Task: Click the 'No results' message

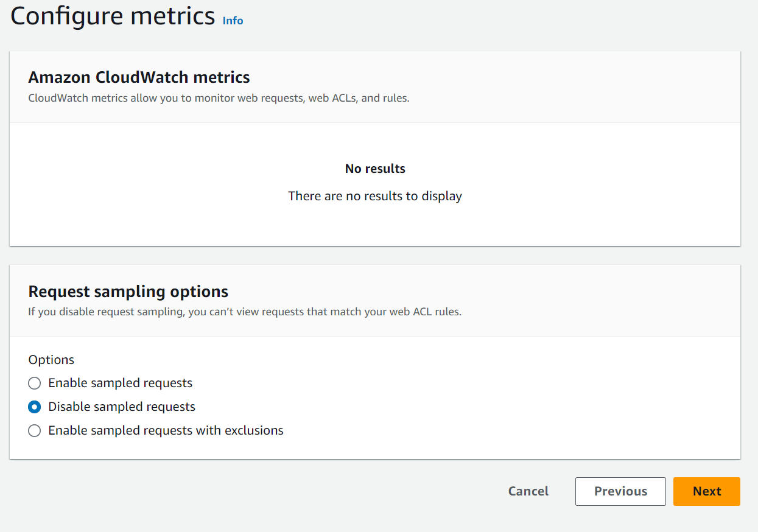Action: (x=375, y=169)
